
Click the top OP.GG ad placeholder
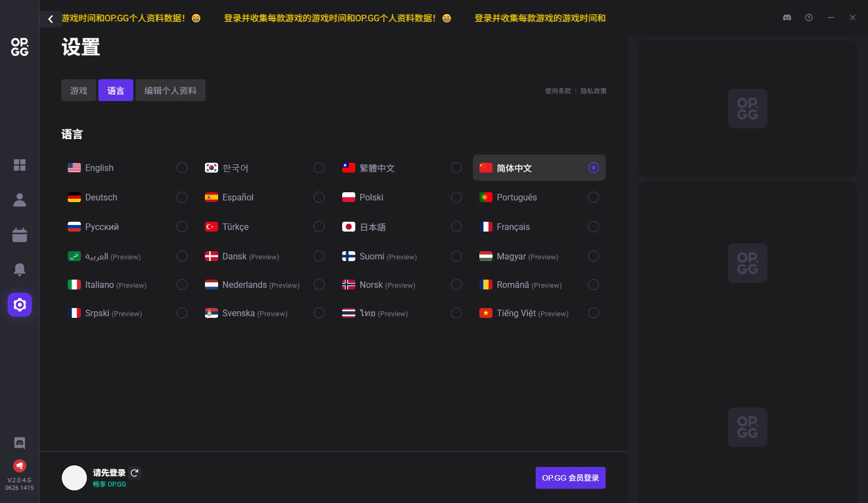click(x=748, y=109)
